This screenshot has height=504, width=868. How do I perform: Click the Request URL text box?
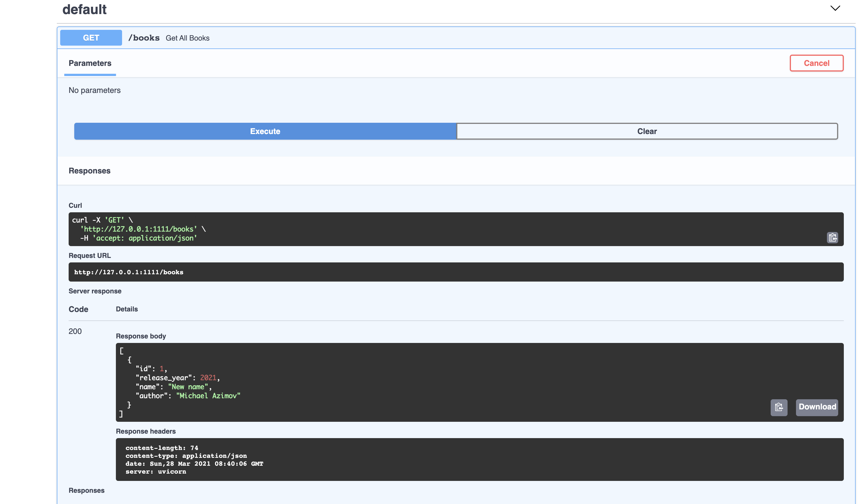coord(455,272)
